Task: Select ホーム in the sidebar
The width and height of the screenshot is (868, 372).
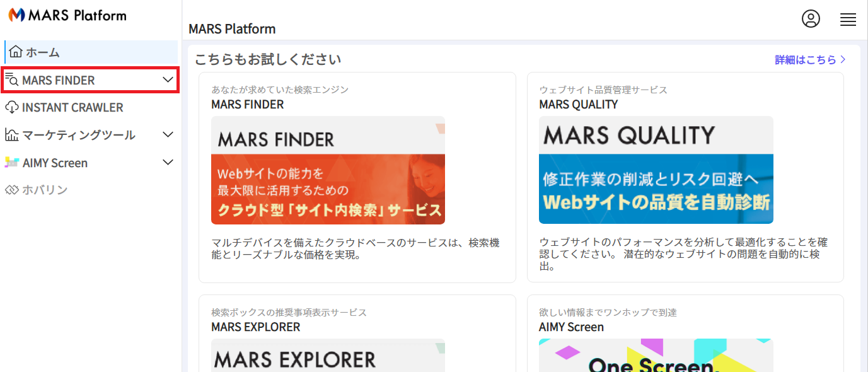Action: 91,52
